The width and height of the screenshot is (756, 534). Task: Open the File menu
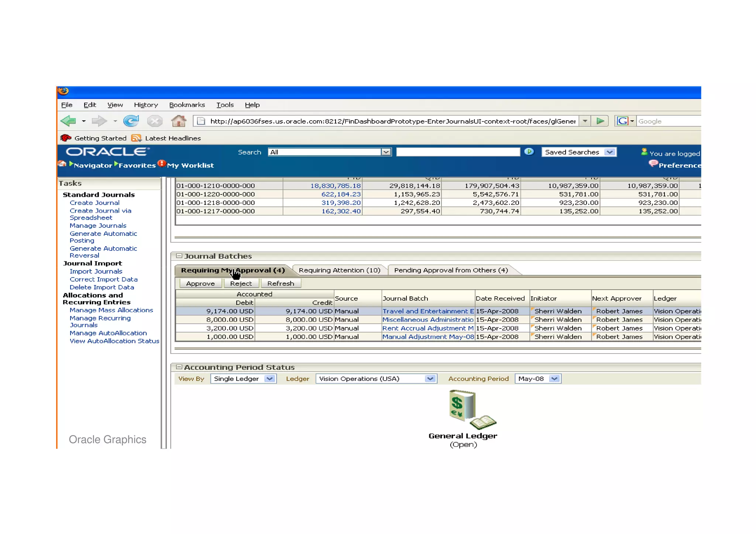pos(67,105)
